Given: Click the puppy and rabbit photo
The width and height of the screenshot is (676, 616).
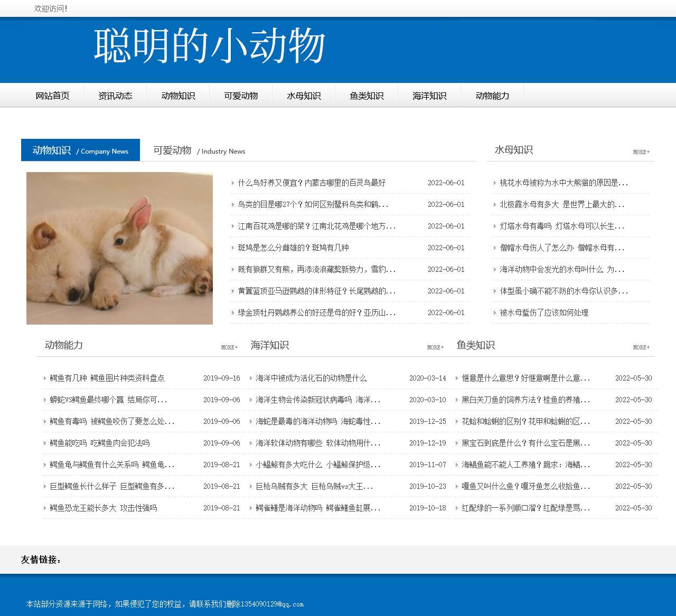Looking at the screenshot, I should pyautogui.click(x=119, y=248).
